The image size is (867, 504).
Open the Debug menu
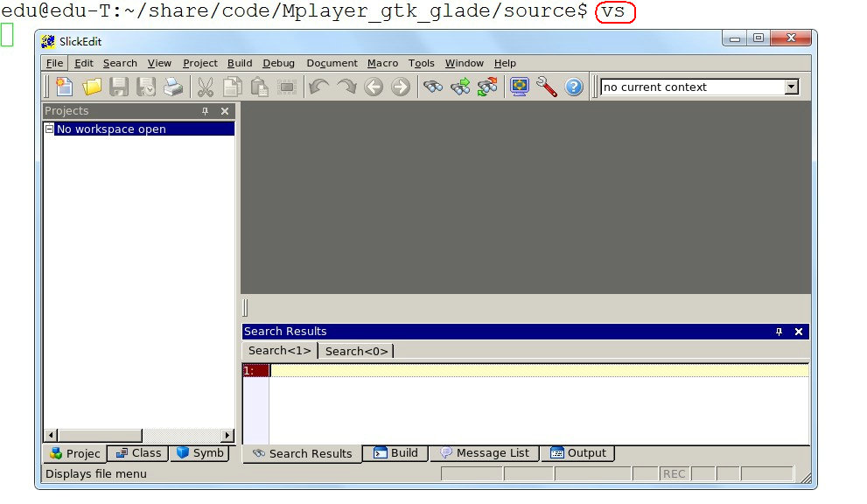click(x=279, y=63)
